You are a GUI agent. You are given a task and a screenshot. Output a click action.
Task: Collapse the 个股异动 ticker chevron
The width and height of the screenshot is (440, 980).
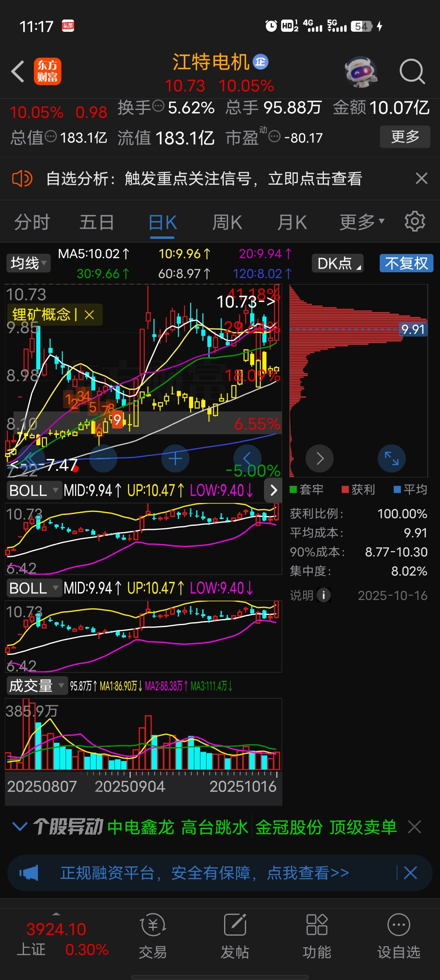[x=20, y=827]
